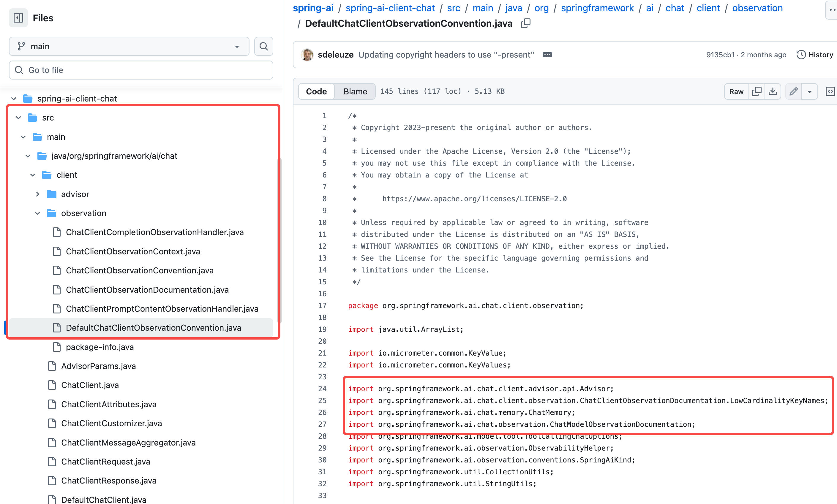The width and height of the screenshot is (837, 504).
Task: Navigate to springframework breadcrumb link
Action: 597,8
